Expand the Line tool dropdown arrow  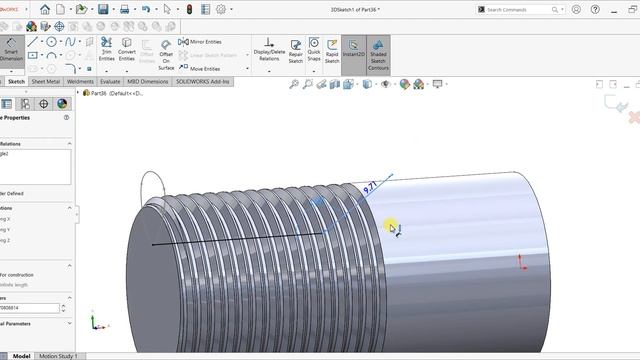42,42
